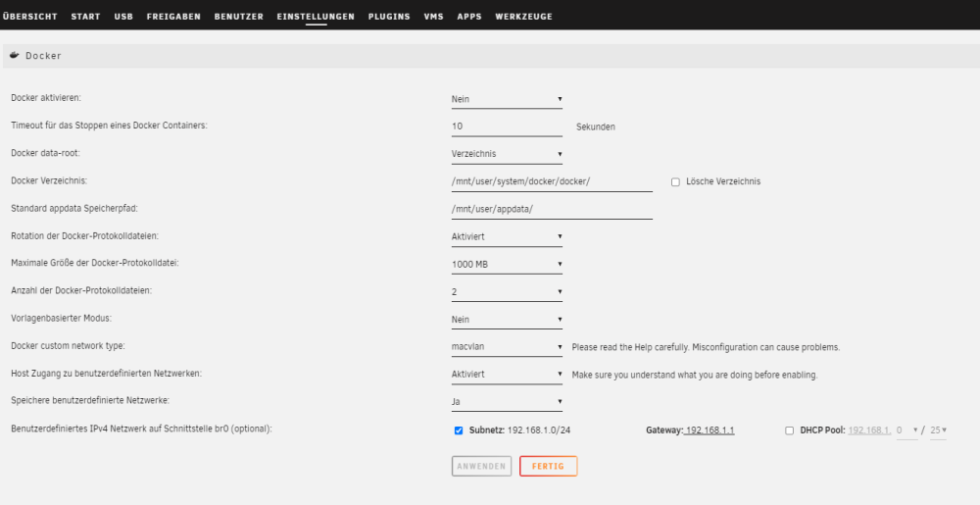
Task: Open the APPS tab
Action: [469, 17]
